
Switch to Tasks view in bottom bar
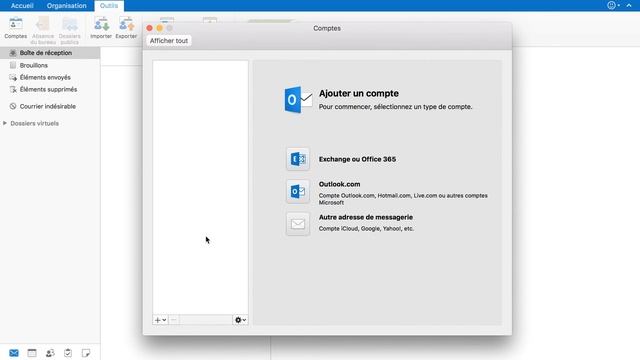(68, 353)
